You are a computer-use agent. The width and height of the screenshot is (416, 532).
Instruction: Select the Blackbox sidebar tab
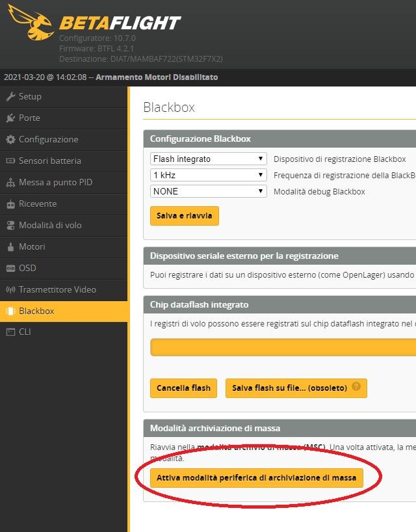tap(36, 311)
